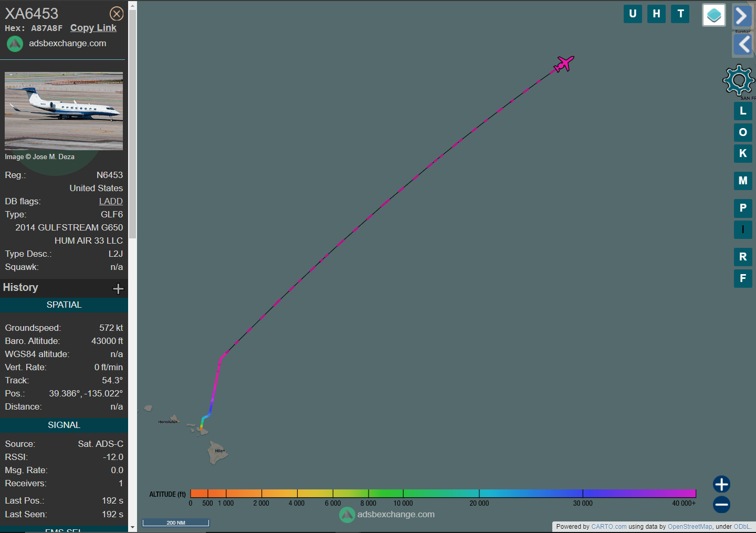Click the 39.386°, -135.022° position value
The image size is (756, 533).
coord(86,393)
